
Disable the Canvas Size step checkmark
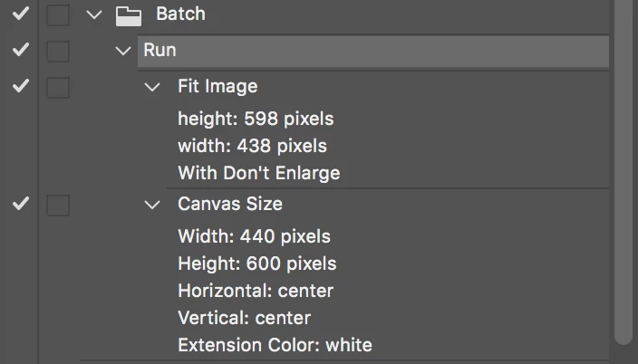pos(20,204)
